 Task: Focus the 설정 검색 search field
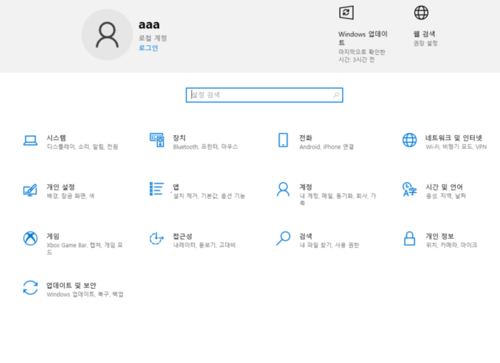[264, 95]
